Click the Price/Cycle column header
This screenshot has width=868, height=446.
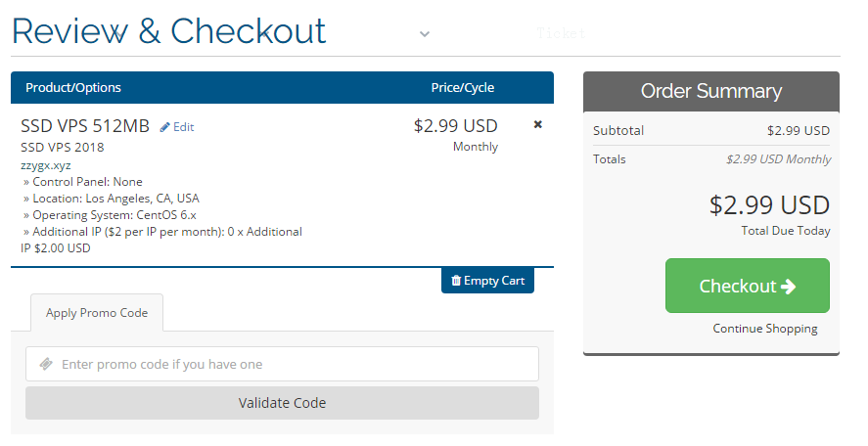pos(463,87)
